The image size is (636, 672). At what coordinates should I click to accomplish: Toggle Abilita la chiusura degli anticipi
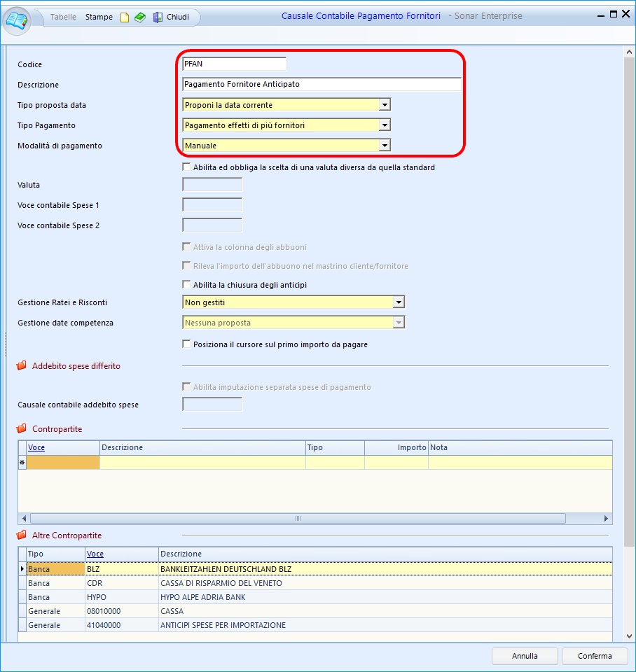[186, 285]
